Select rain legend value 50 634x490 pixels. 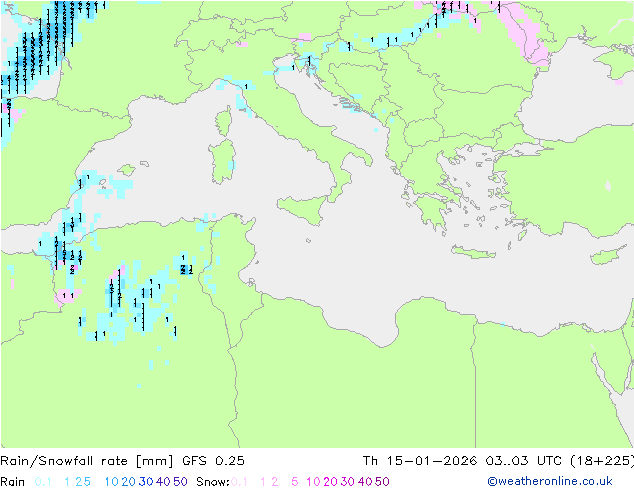(180, 482)
